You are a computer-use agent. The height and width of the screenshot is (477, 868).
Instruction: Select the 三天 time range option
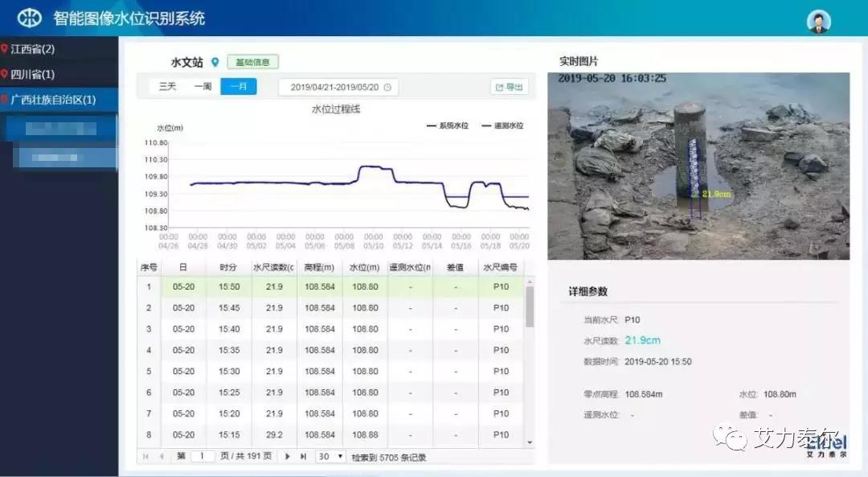click(x=167, y=87)
